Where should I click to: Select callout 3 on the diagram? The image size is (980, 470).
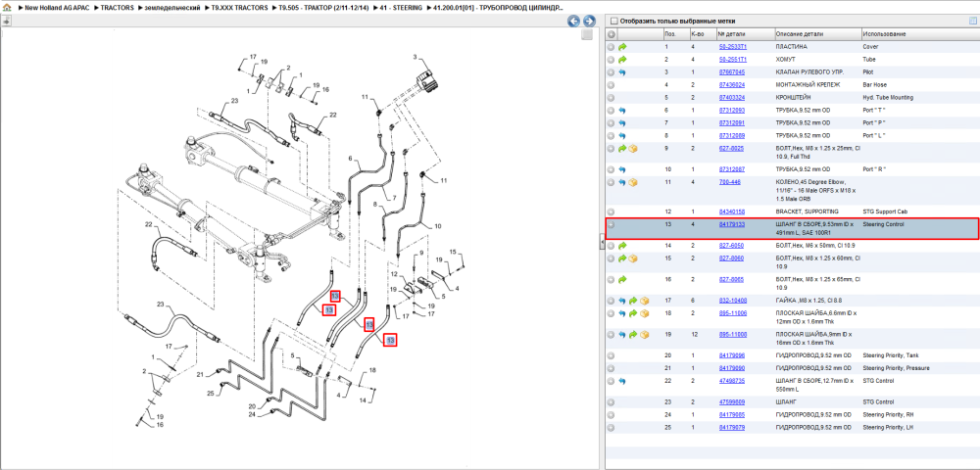[415, 57]
